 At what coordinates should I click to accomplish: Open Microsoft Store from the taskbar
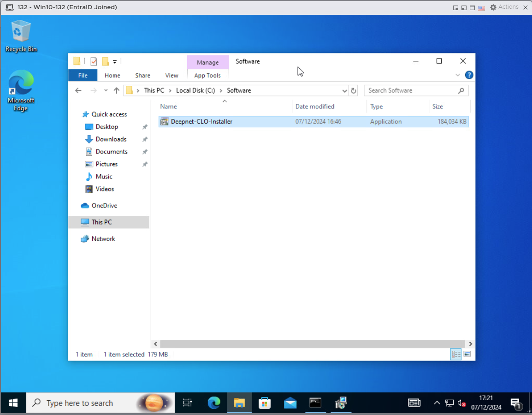(265, 403)
